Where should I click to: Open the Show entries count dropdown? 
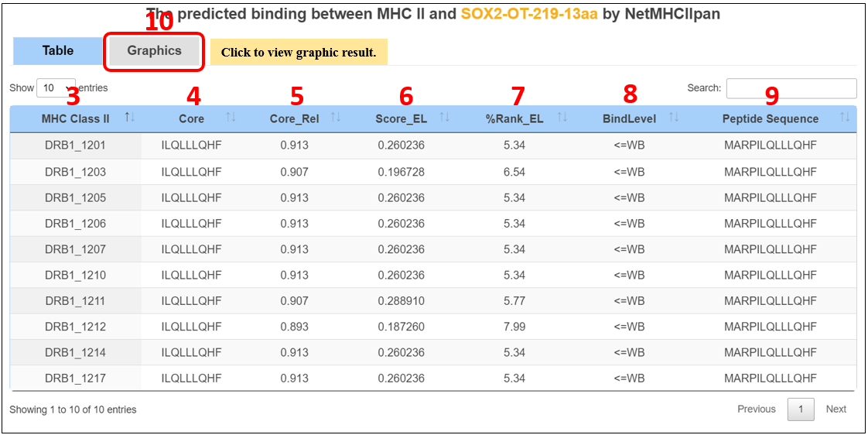tap(56, 88)
